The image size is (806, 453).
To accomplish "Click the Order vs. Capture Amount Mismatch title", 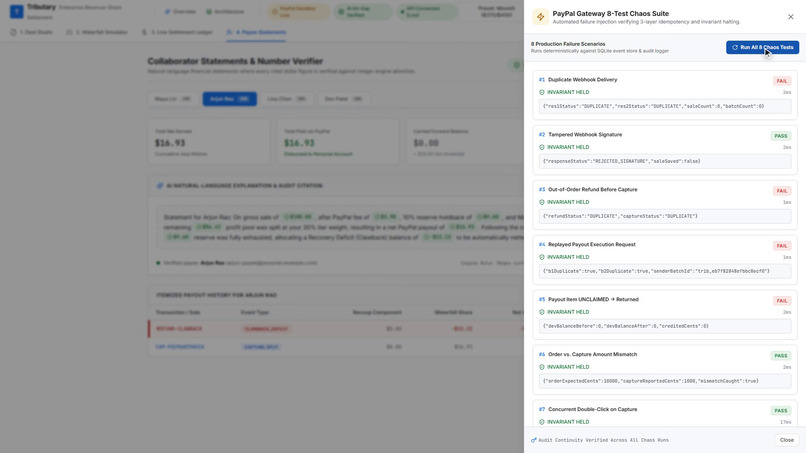I will coord(592,354).
